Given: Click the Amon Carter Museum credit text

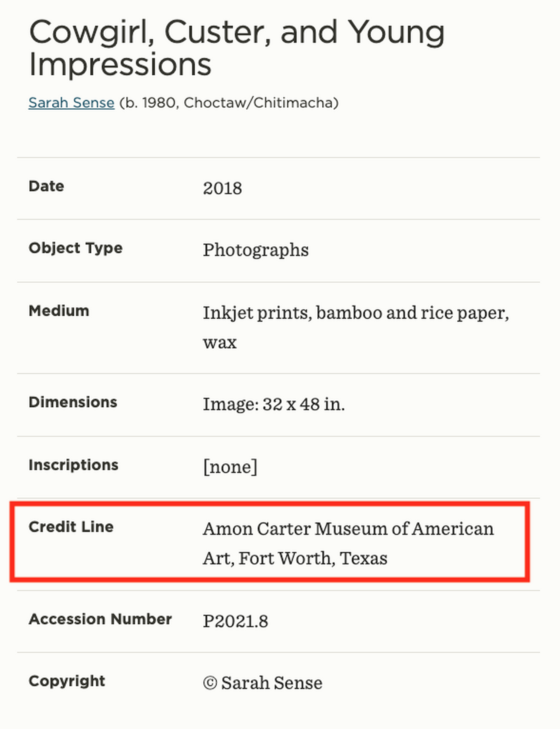Looking at the screenshot, I should point(348,529).
